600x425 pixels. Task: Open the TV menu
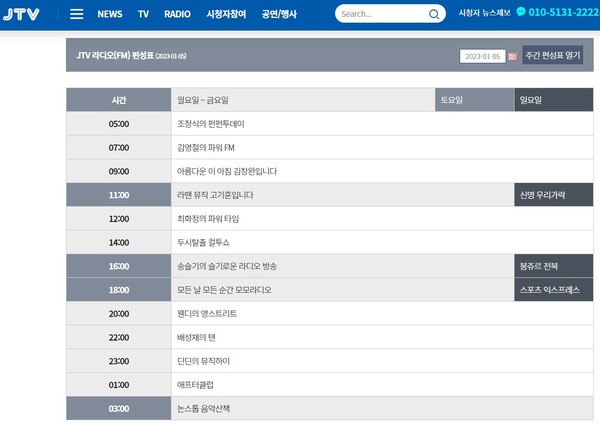tap(143, 14)
